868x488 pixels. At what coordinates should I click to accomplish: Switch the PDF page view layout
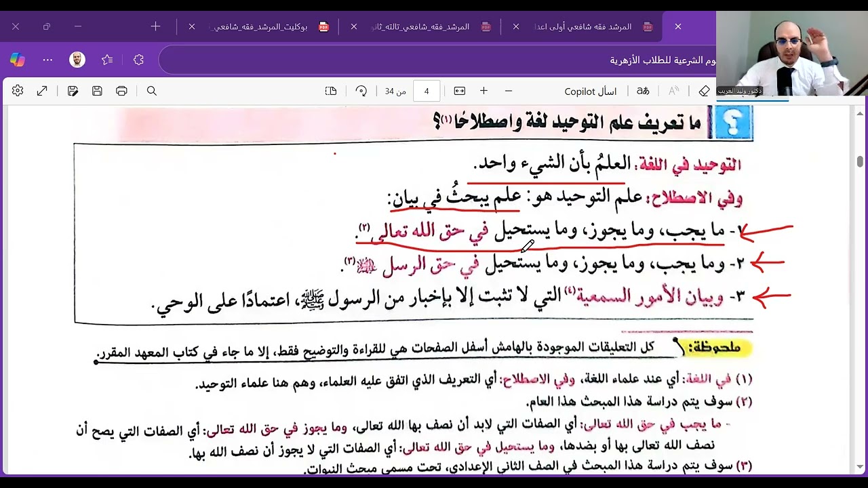[331, 91]
